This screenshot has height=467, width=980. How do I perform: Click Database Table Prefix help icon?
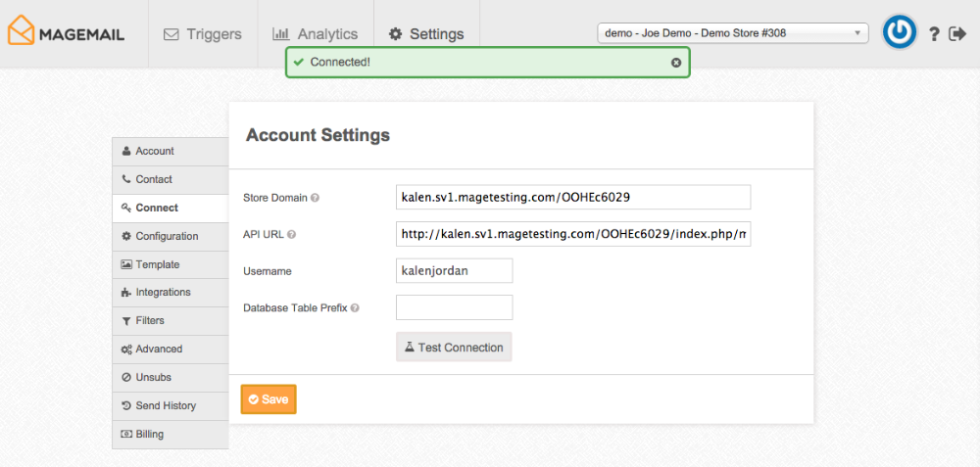[x=355, y=308]
